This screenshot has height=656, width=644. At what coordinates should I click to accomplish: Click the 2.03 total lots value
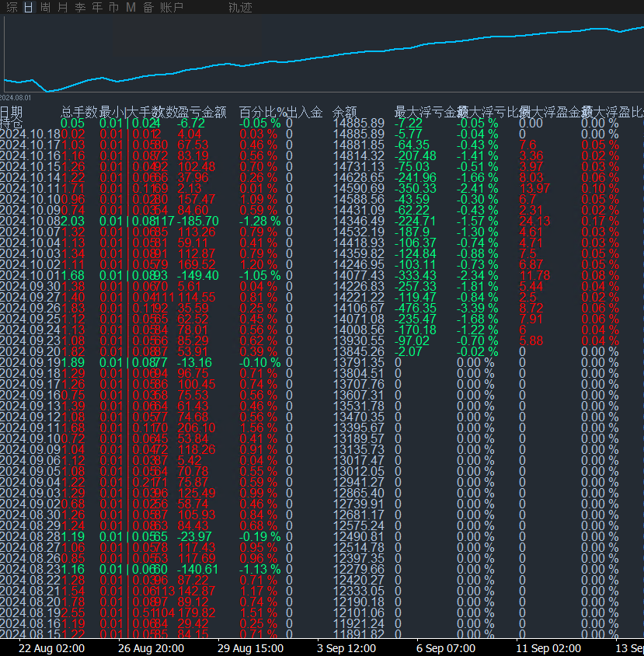click(x=73, y=221)
